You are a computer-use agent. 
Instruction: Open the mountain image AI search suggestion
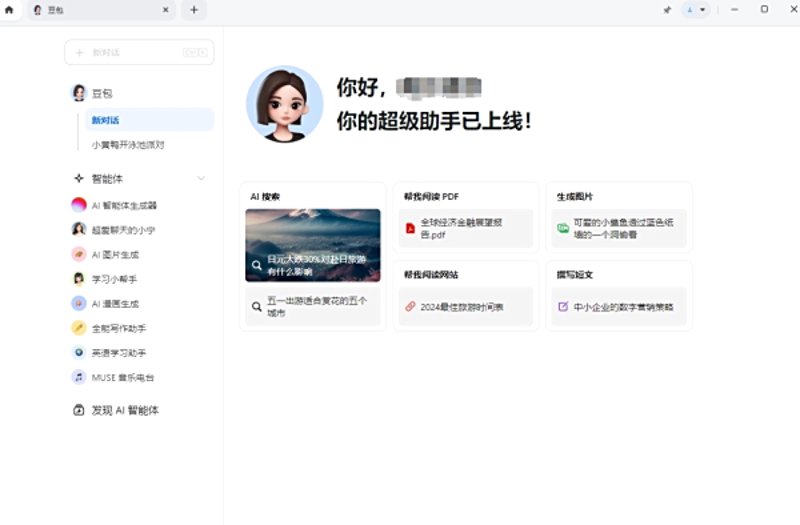(x=313, y=245)
